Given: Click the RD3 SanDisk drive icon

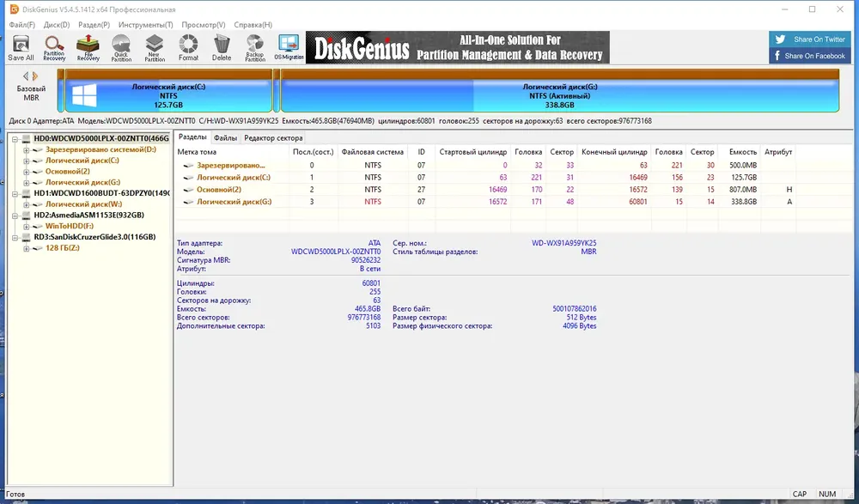Looking at the screenshot, I should tap(27, 237).
